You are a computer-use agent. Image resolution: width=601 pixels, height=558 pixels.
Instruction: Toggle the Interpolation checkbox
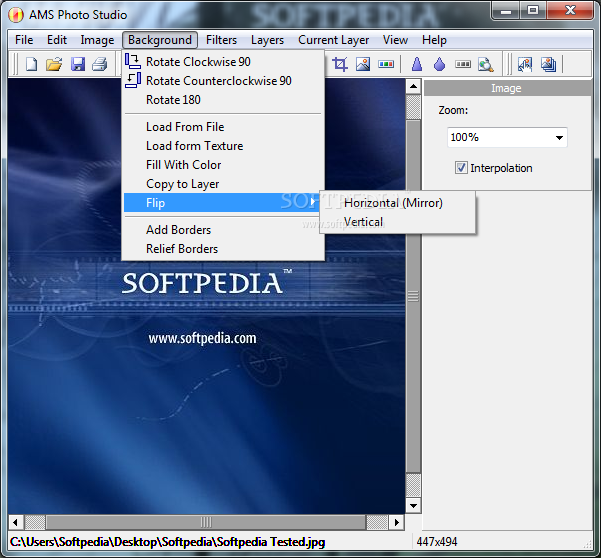point(461,168)
